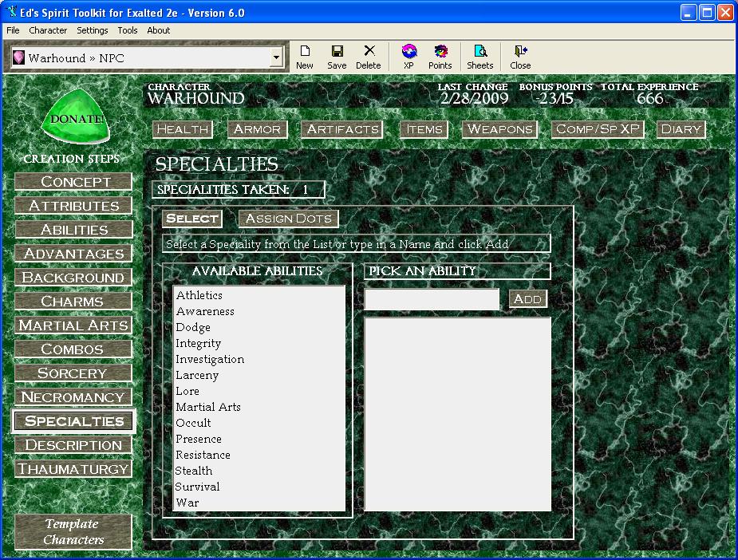Switch to the Select tab
The width and height of the screenshot is (738, 560).
click(192, 219)
